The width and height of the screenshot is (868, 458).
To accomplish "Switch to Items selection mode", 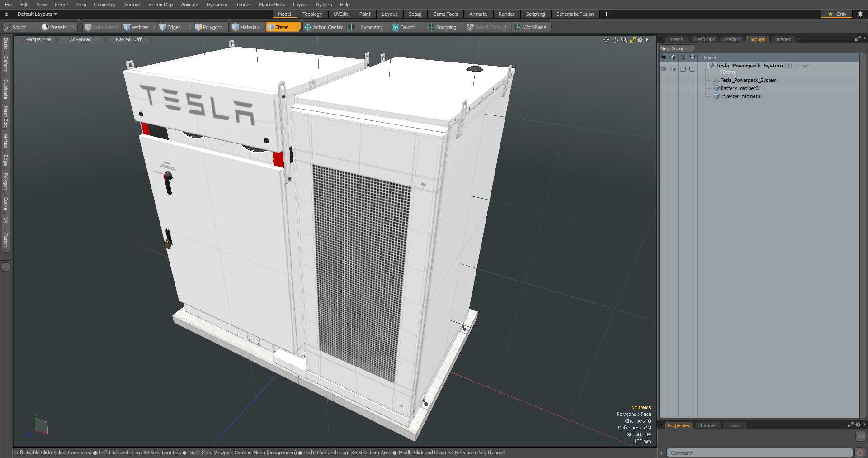I will (x=283, y=27).
